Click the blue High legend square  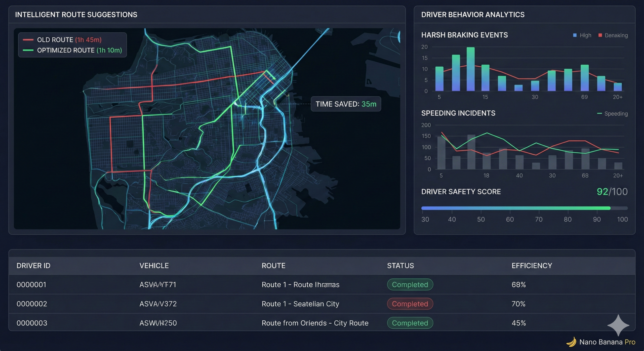[575, 35]
